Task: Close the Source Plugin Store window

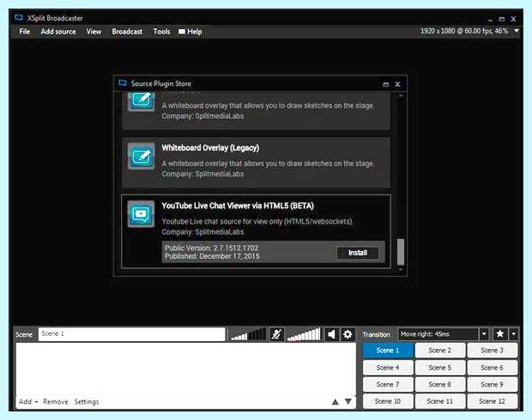Action: click(x=397, y=84)
